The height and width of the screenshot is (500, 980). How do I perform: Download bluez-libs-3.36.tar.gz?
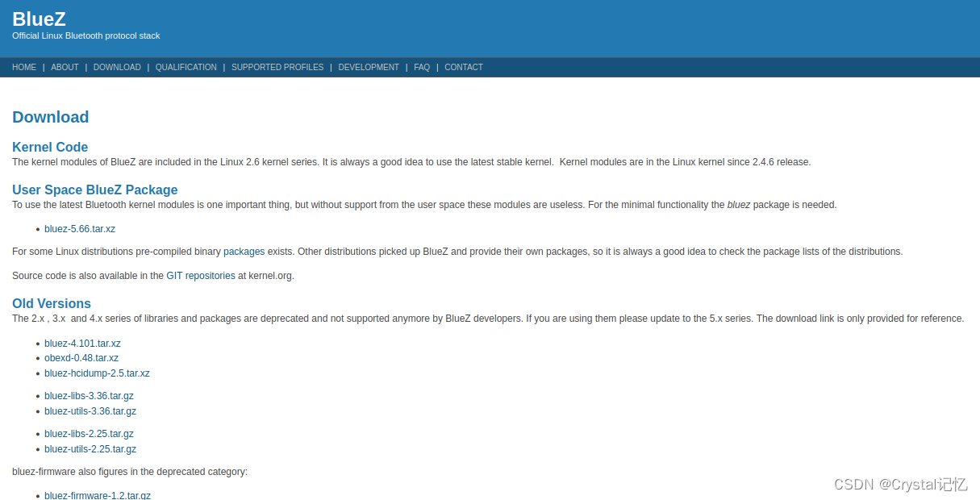(x=89, y=396)
